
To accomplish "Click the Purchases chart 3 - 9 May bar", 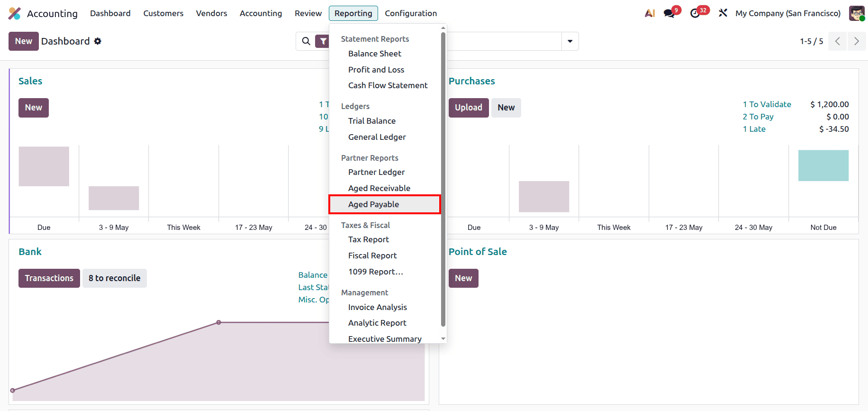I will pos(544,196).
